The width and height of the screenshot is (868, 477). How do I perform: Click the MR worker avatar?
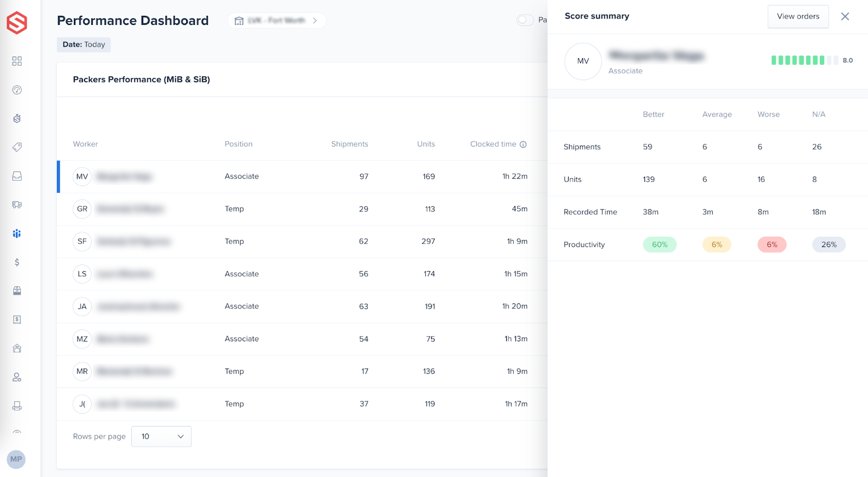pyautogui.click(x=82, y=372)
